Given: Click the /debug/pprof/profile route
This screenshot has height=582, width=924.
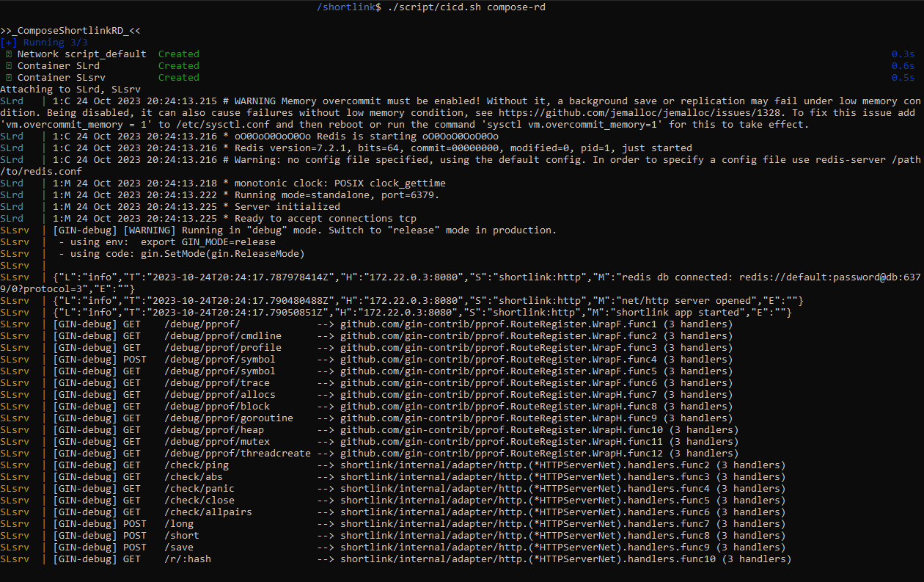Looking at the screenshot, I should pos(223,348).
